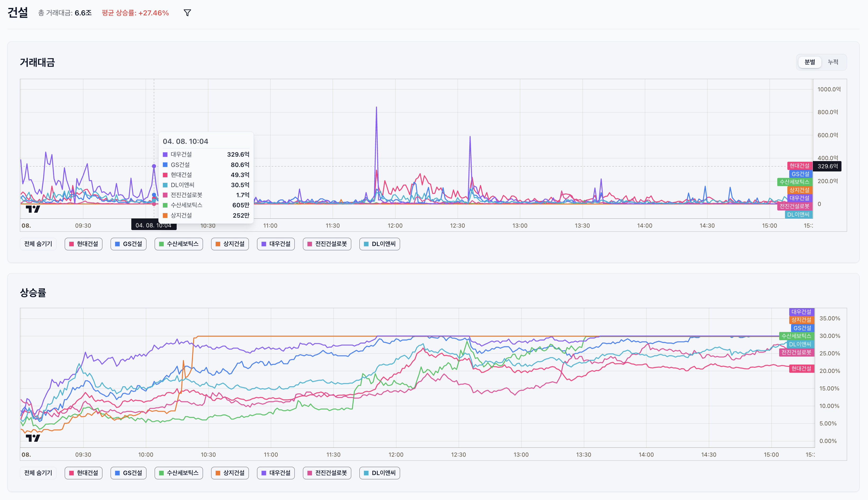Click 30.00% label on 상승률 axis

point(830,336)
